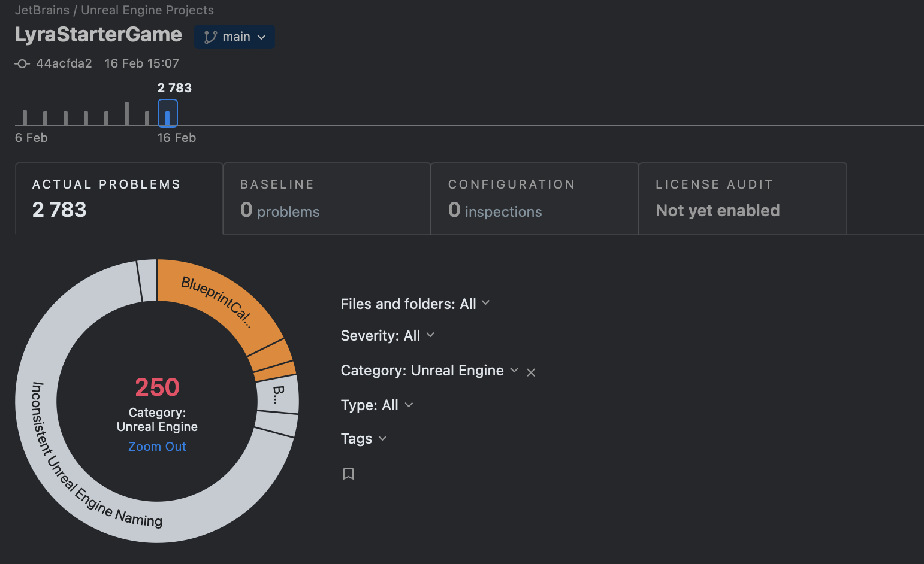This screenshot has height=564, width=924.
Task: Open the License Audit tab
Action: coord(743,198)
